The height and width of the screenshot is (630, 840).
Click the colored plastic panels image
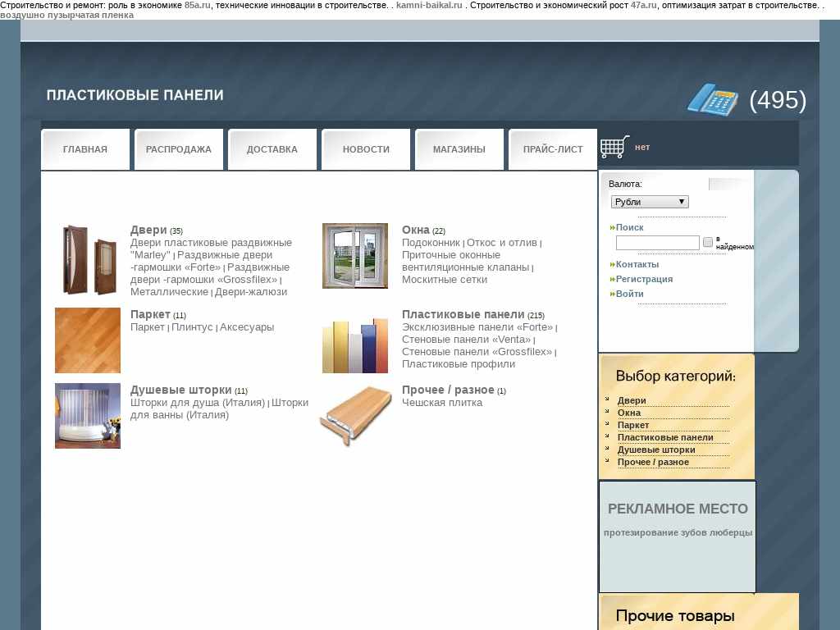(354, 345)
